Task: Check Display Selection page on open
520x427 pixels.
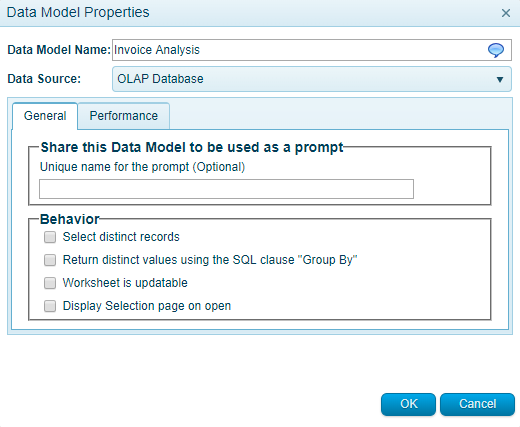Action: pos(50,306)
